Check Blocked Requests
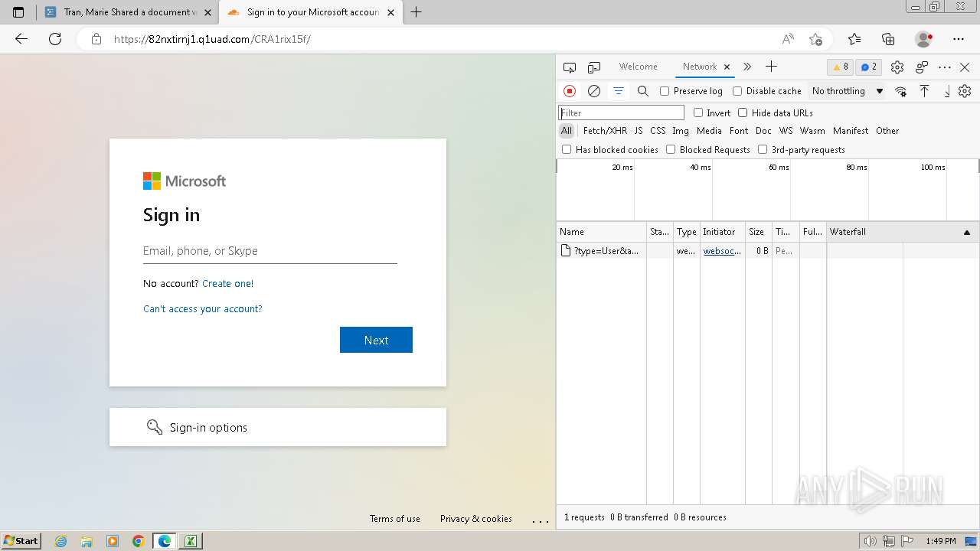This screenshot has width=980, height=551. (671, 149)
